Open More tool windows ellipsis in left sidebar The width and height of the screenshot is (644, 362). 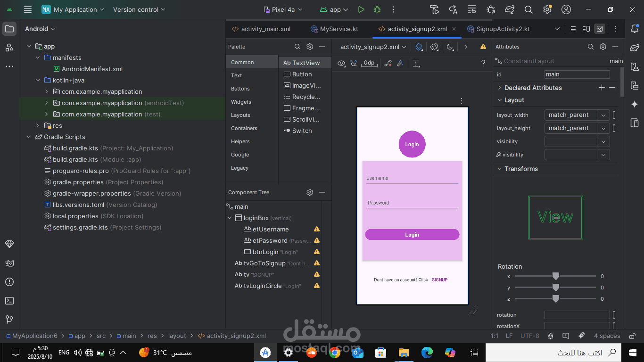(x=9, y=66)
